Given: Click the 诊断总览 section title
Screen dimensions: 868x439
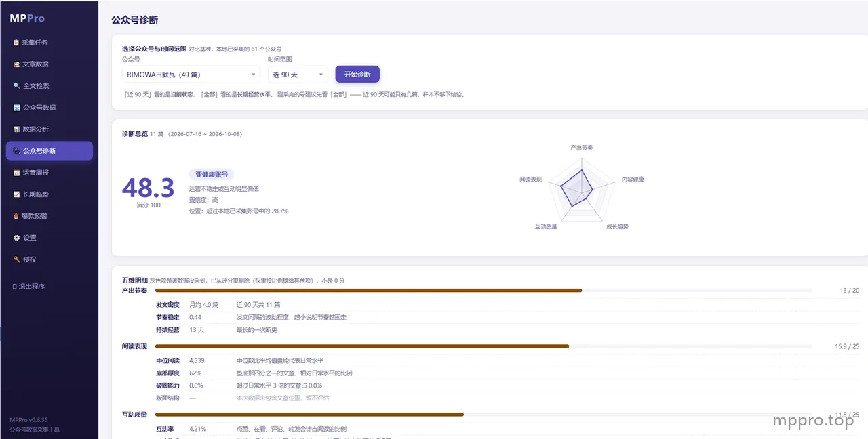Looking at the screenshot, I should 134,134.
